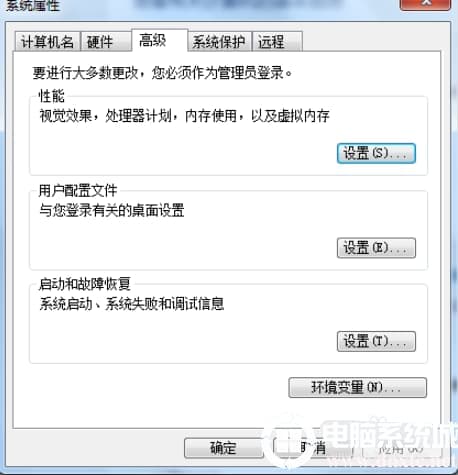Click the administrator login notice text
The width and height of the screenshot is (458, 475).
[162, 73]
